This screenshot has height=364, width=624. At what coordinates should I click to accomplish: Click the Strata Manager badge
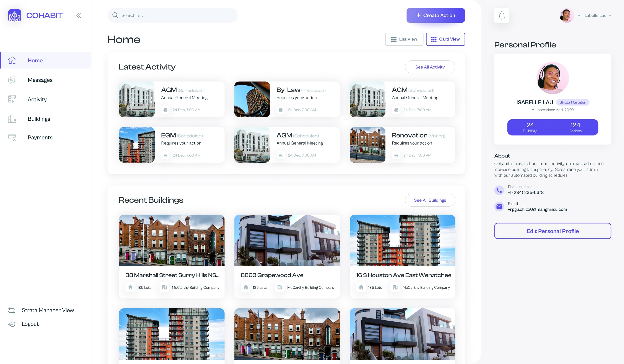click(572, 102)
